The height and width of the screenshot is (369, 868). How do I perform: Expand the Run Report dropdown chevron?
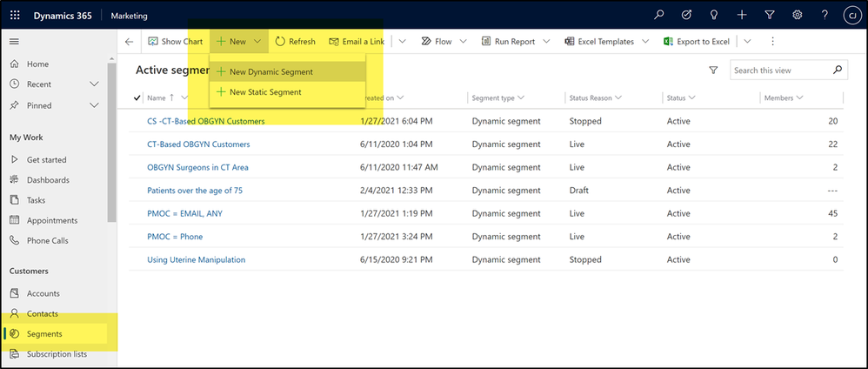(546, 42)
